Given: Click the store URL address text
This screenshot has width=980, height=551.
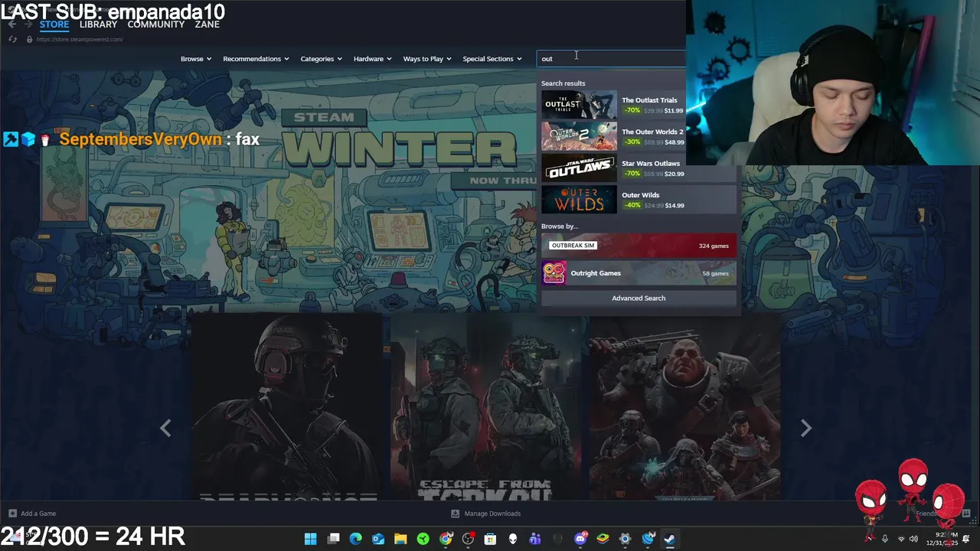Looking at the screenshot, I should 80,39.
